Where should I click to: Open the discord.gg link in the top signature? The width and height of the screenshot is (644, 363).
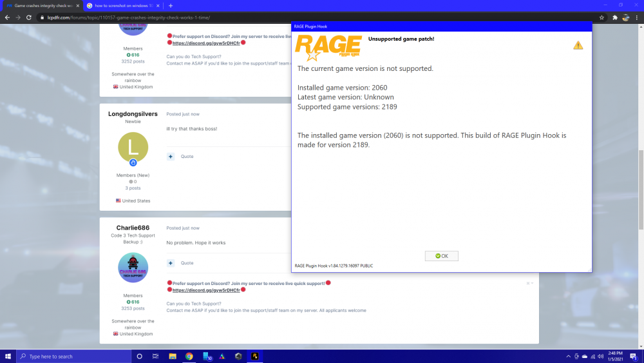point(206,43)
